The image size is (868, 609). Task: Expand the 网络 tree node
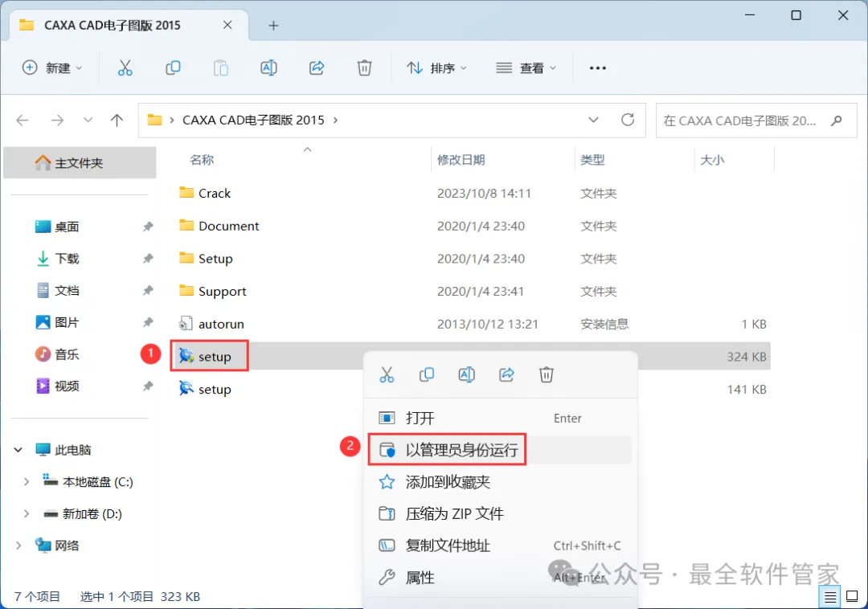point(18,546)
